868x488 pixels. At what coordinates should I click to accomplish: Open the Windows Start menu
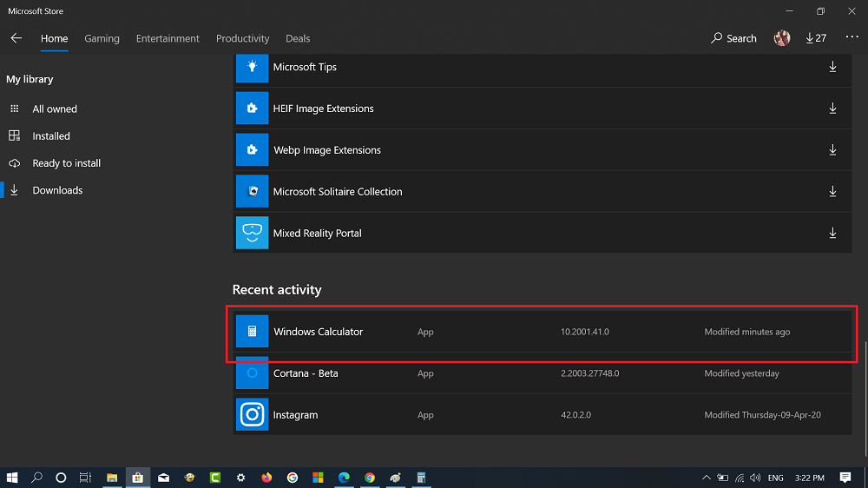pyautogui.click(x=12, y=478)
